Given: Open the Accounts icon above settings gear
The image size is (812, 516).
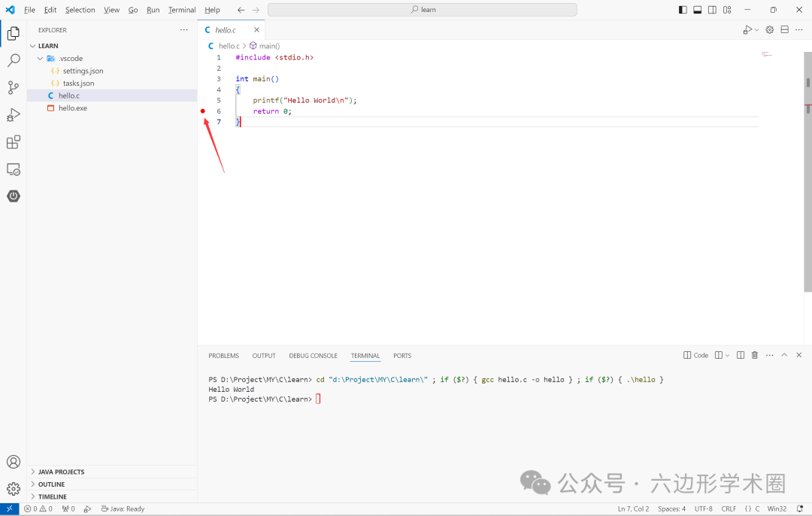Looking at the screenshot, I should (x=13, y=462).
